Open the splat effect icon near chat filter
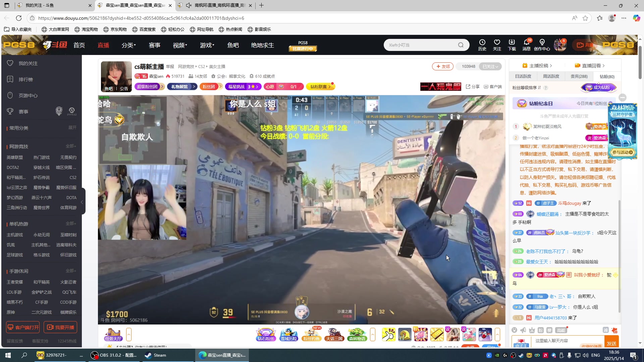The height and width of the screenshot is (362, 644). click(x=614, y=330)
